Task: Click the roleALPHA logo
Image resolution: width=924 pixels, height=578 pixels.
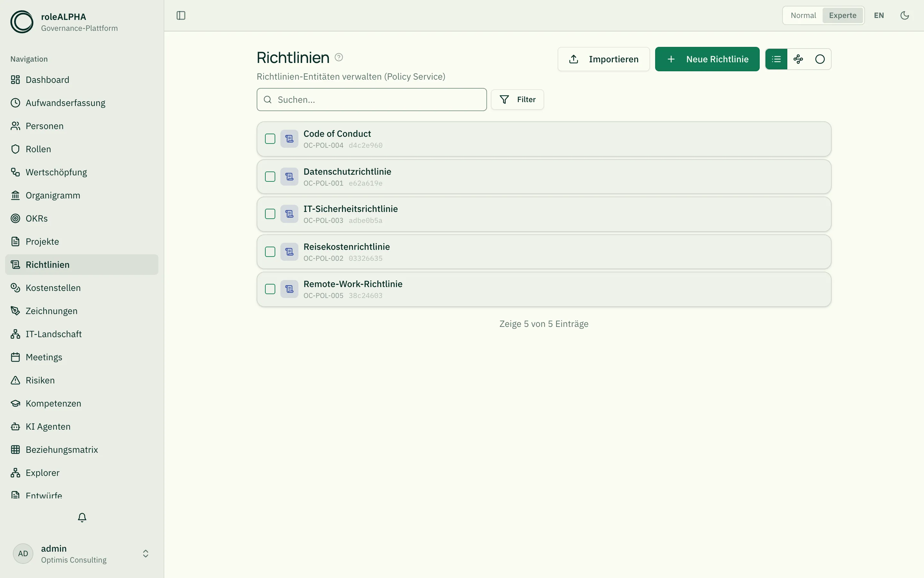Action: (22, 22)
